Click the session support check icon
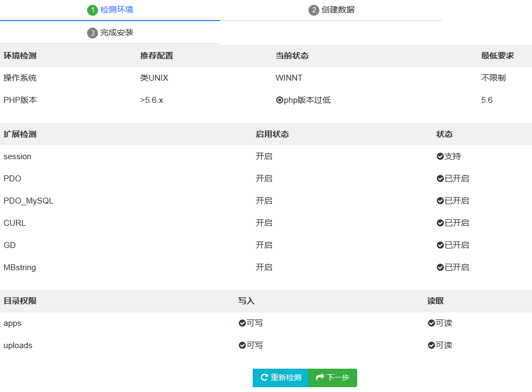This screenshot has height=392, width=532. (x=440, y=156)
